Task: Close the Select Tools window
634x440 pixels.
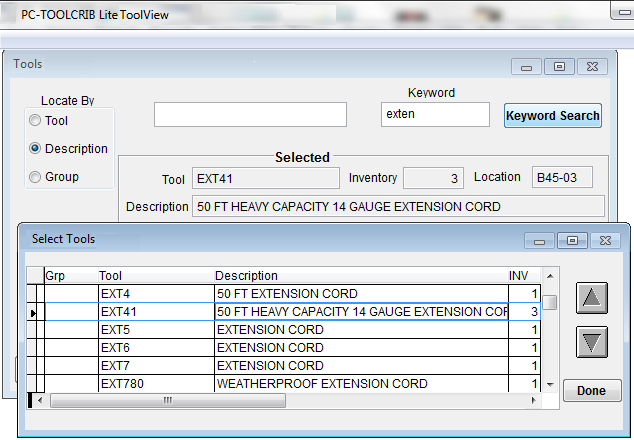Action: (x=605, y=241)
